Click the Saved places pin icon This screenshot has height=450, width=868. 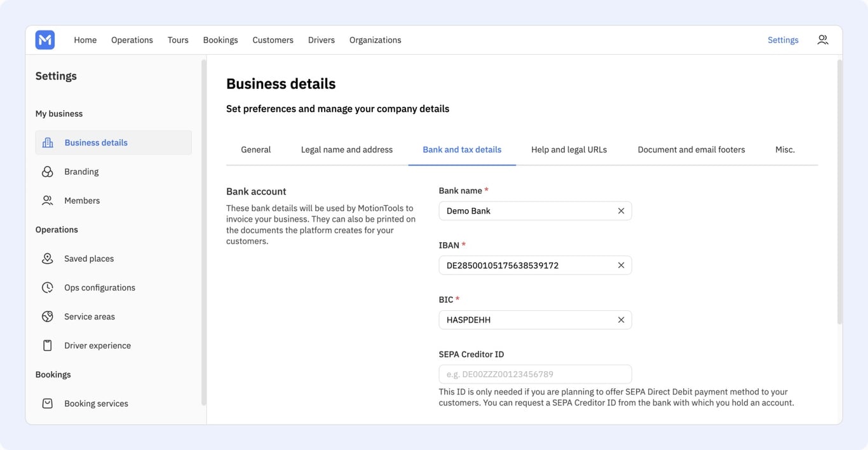click(x=48, y=259)
